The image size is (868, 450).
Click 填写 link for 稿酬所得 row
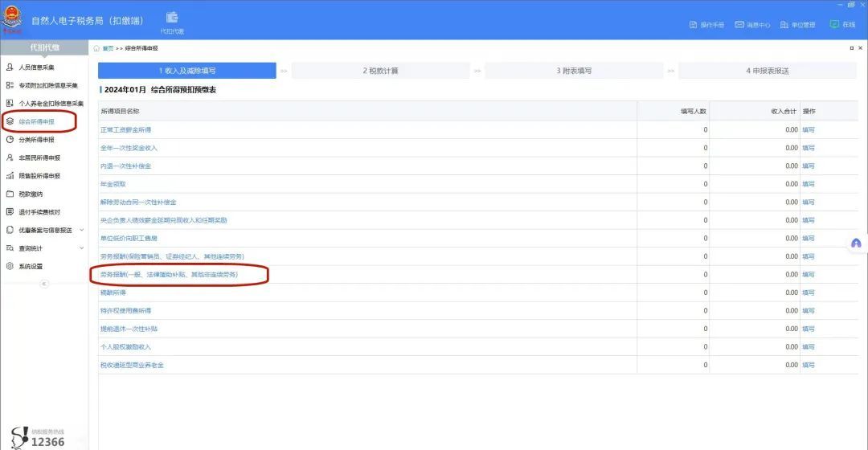[809, 292]
